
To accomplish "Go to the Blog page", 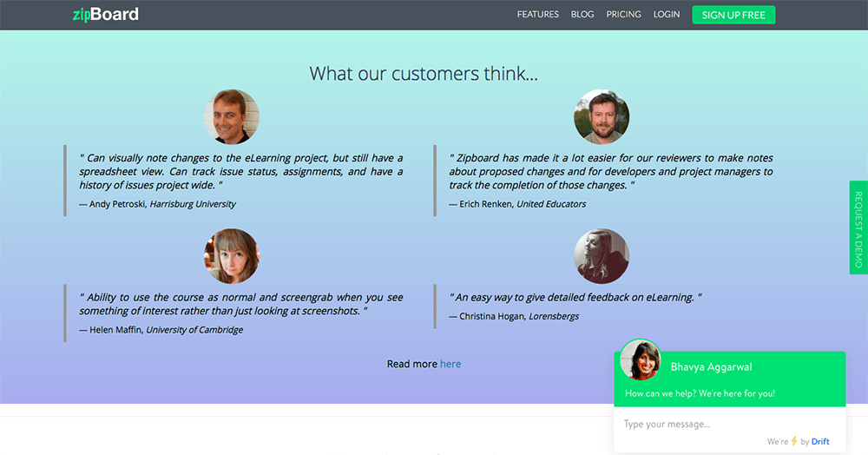I will point(582,15).
